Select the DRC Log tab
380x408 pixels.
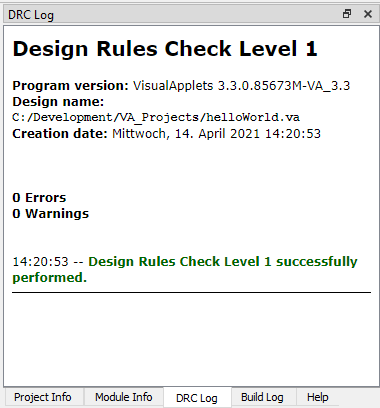[197, 398]
